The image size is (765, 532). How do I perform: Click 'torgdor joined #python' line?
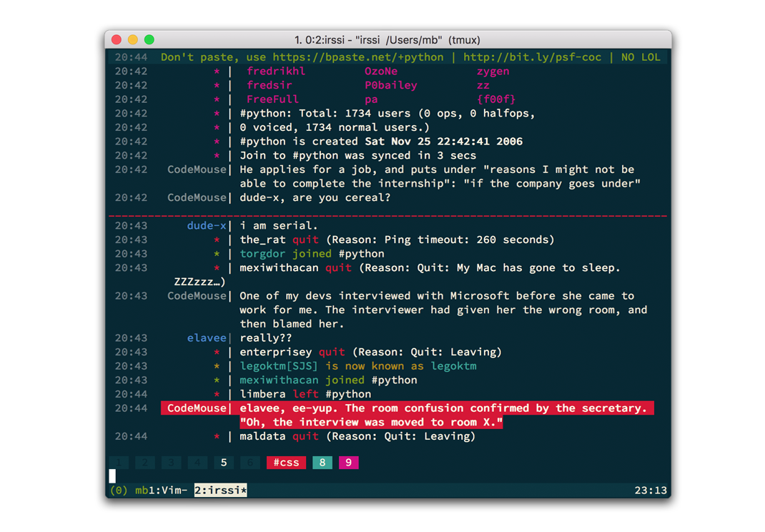(312, 254)
